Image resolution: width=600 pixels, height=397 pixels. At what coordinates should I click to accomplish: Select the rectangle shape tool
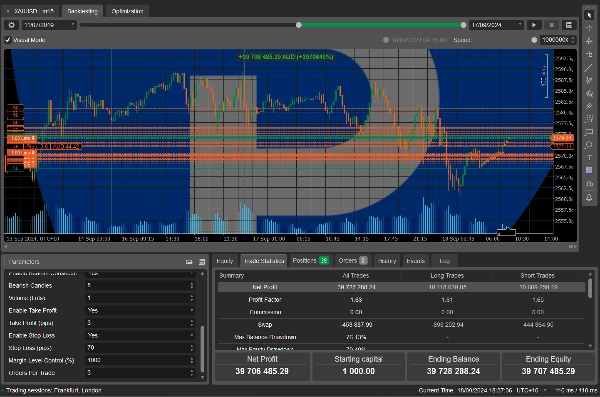[x=589, y=132]
